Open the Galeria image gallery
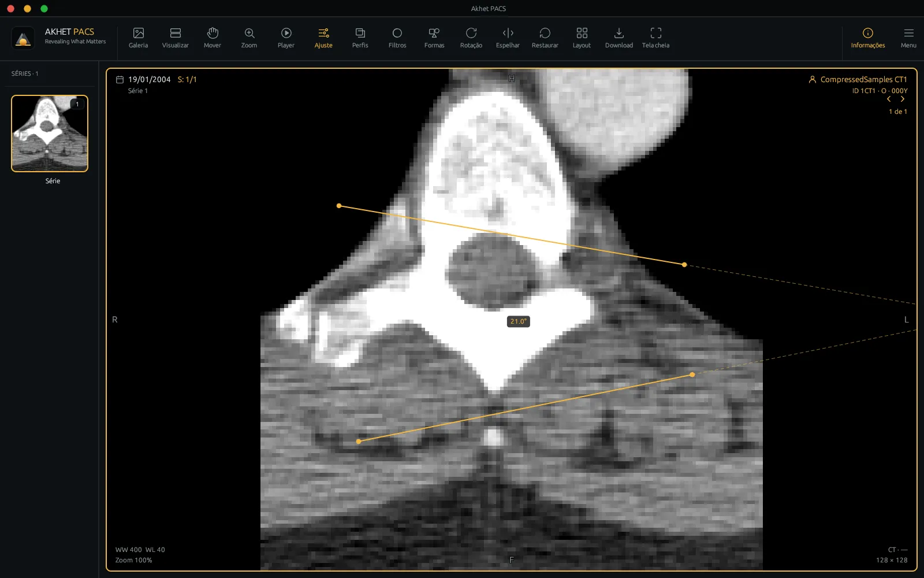 tap(138, 38)
